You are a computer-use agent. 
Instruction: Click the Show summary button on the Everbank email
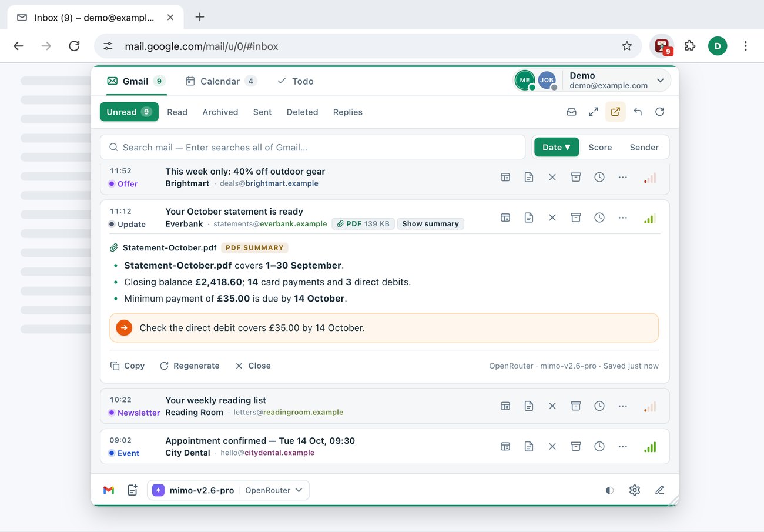(430, 224)
